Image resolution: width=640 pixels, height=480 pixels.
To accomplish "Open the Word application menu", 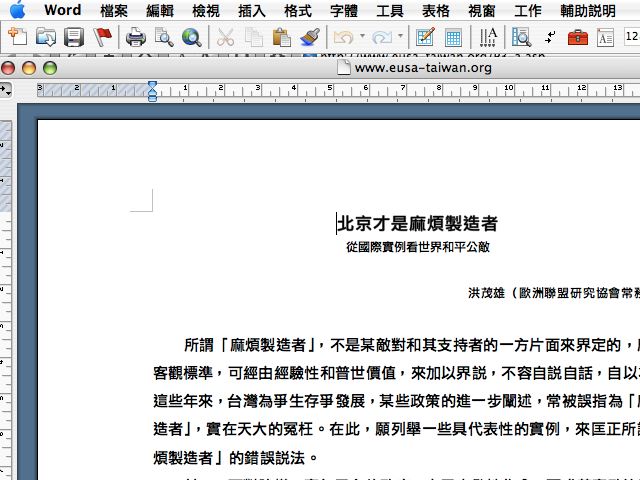I will [x=62, y=10].
